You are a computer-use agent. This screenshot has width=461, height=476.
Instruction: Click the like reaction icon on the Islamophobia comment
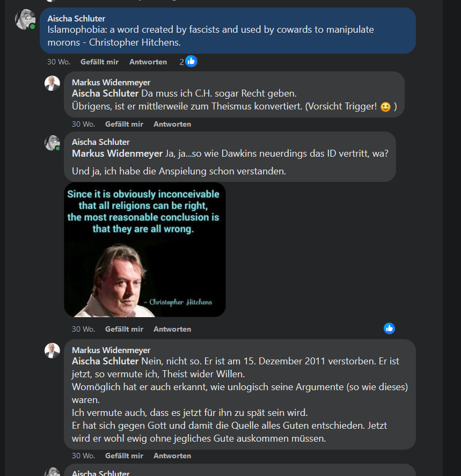pos(191,62)
